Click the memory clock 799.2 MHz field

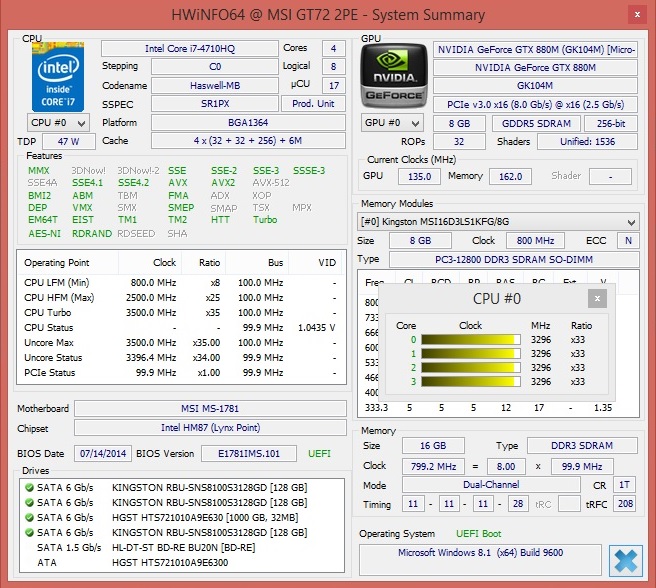(433, 466)
